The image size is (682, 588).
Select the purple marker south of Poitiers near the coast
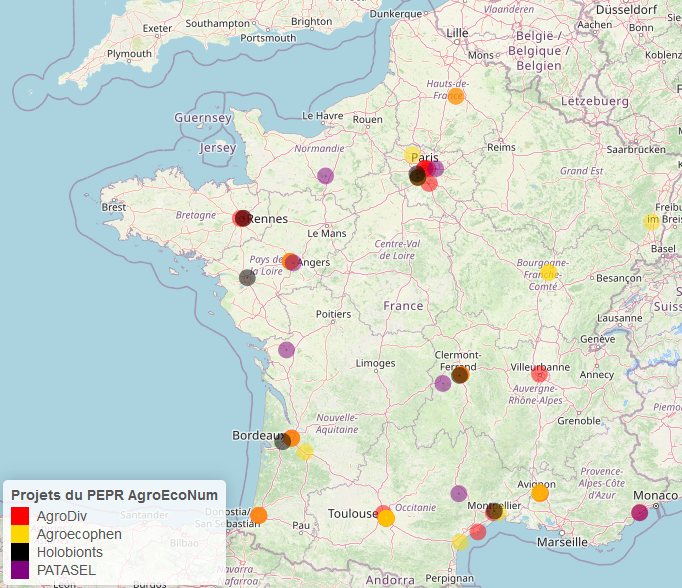[286, 350]
